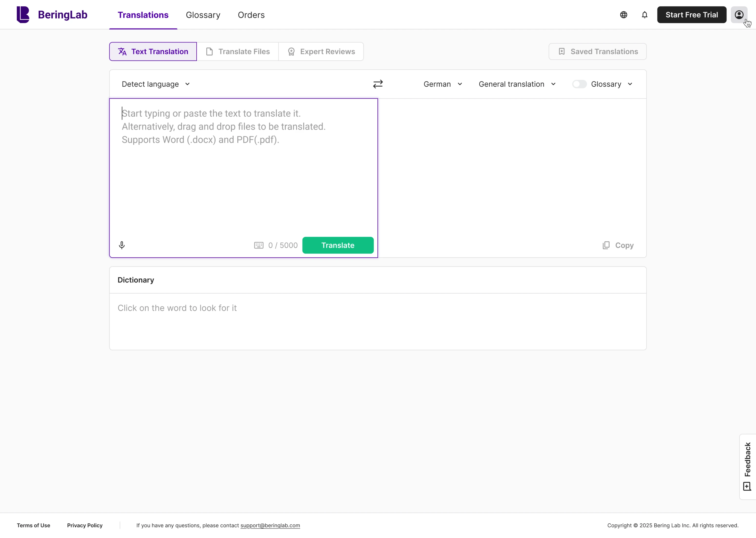Viewport: 756px width, 538px height.
Task: Open the globe language selector icon
Action: click(x=624, y=15)
